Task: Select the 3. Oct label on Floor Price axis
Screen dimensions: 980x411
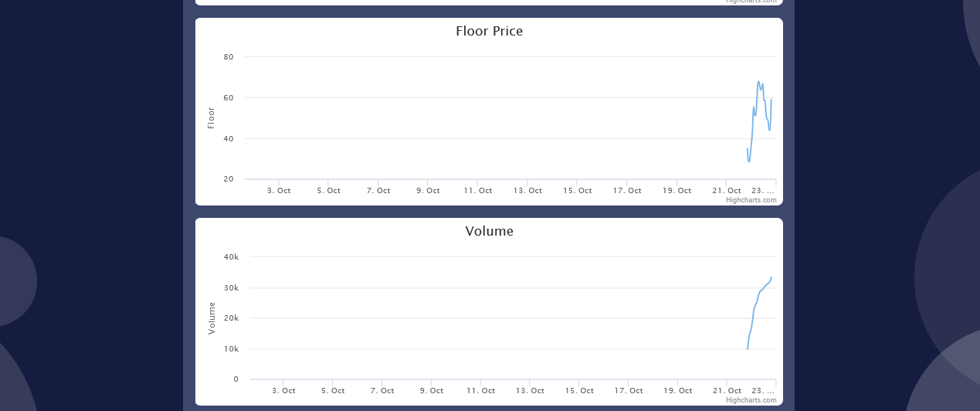Action: (279, 191)
